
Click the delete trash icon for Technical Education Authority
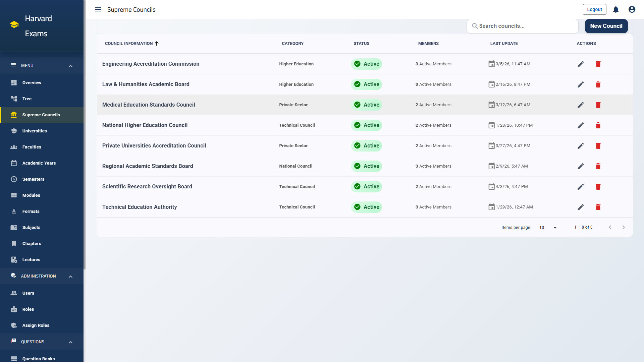tap(598, 207)
